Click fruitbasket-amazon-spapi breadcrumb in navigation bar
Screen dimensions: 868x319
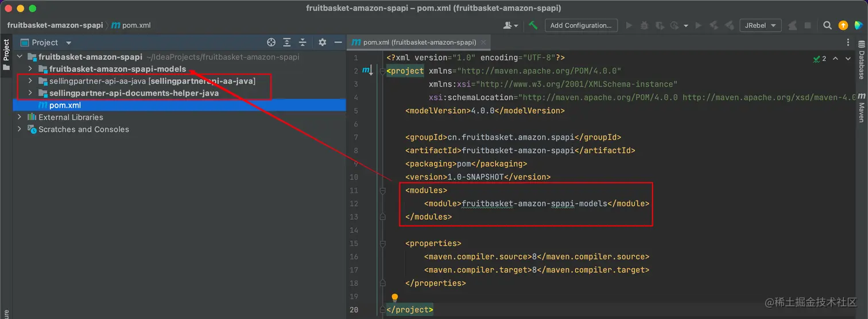tap(55, 25)
